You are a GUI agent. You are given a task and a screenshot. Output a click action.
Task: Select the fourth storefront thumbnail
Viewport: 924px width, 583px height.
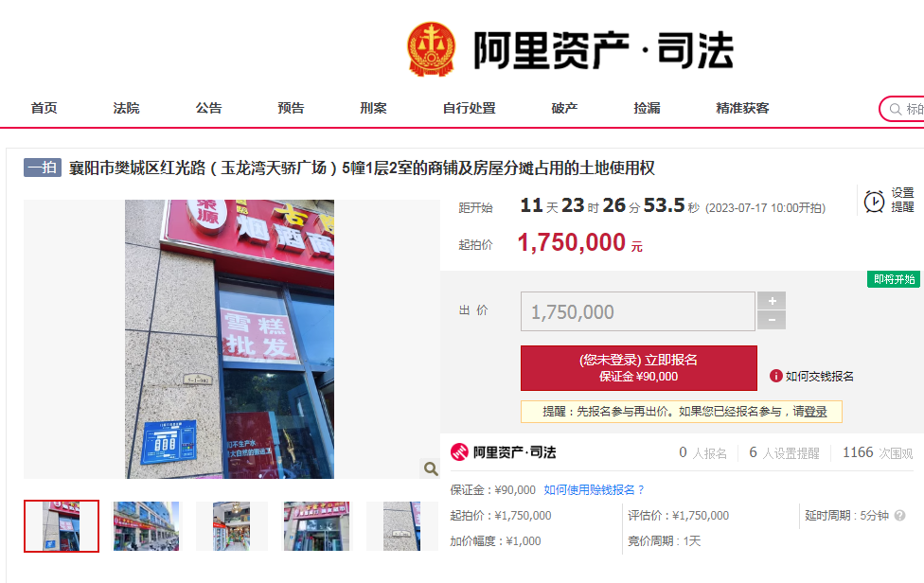(316, 526)
